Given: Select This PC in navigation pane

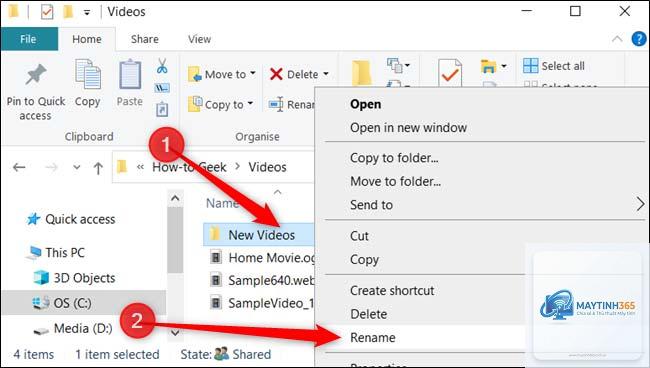Looking at the screenshot, I should [x=55, y=252].
